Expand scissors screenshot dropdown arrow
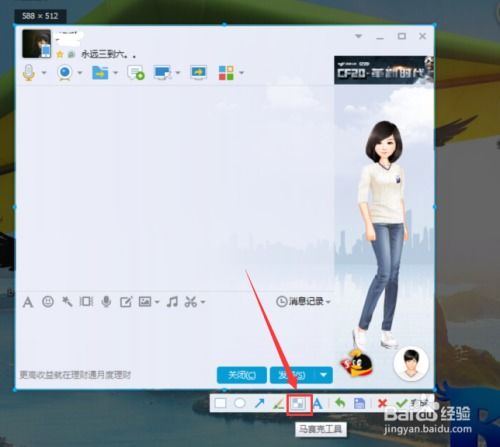The image size is (500, 447). click(x=203, y=302)
